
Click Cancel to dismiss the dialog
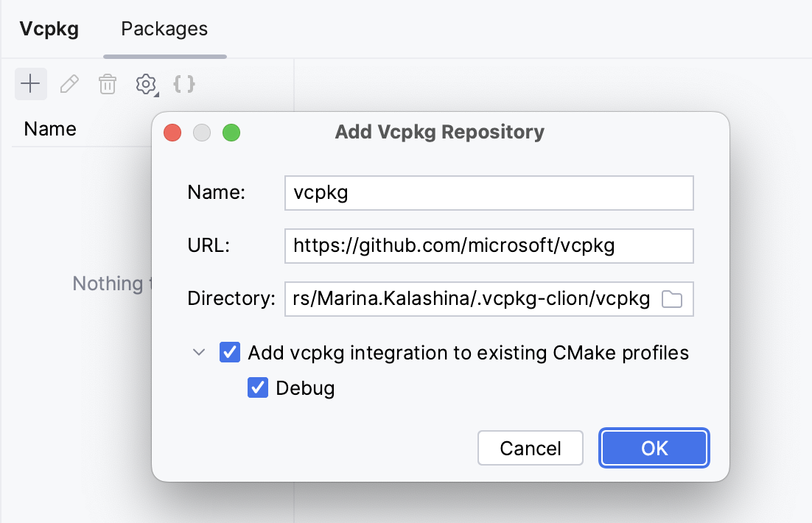click(530, 448)
